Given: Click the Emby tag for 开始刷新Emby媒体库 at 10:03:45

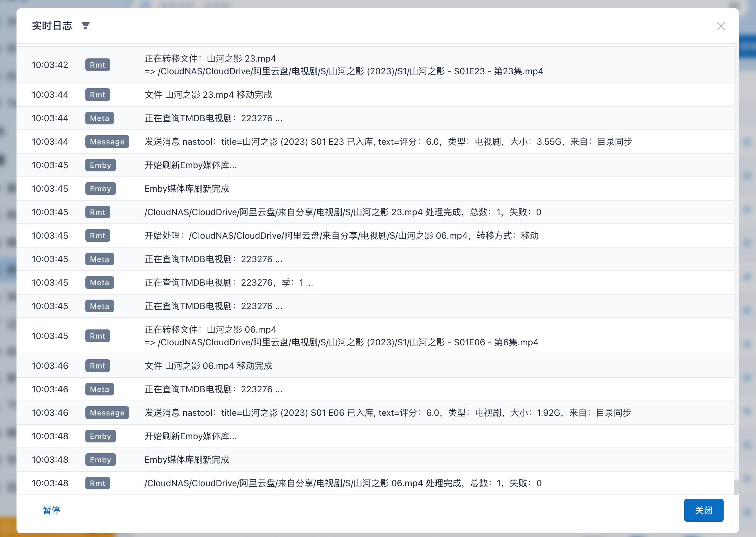Looking at the screenshot, I should 100,165.
